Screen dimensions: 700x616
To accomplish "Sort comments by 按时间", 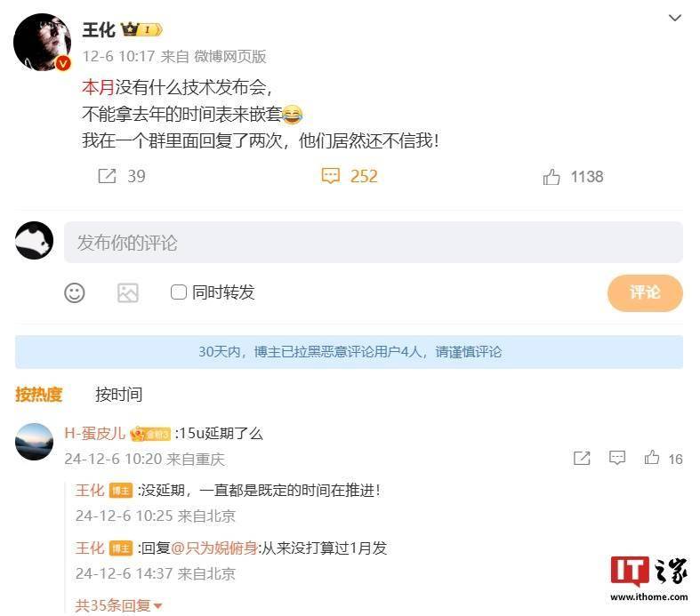I will pos(119,395).
